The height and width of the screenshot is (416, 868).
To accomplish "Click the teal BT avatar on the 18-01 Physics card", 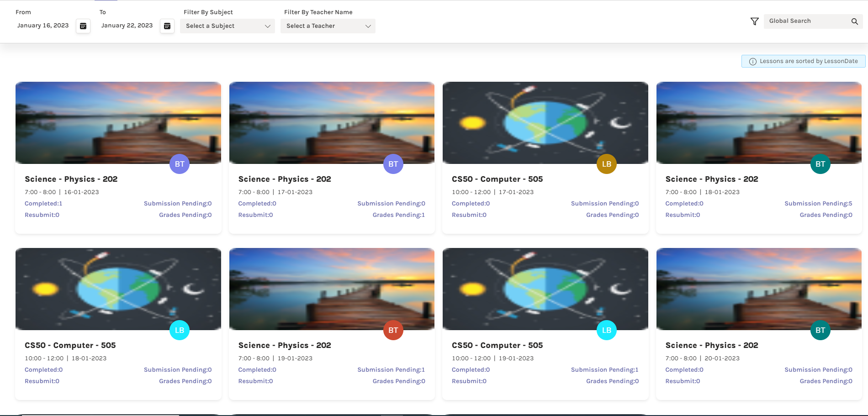I will (820, 163).
